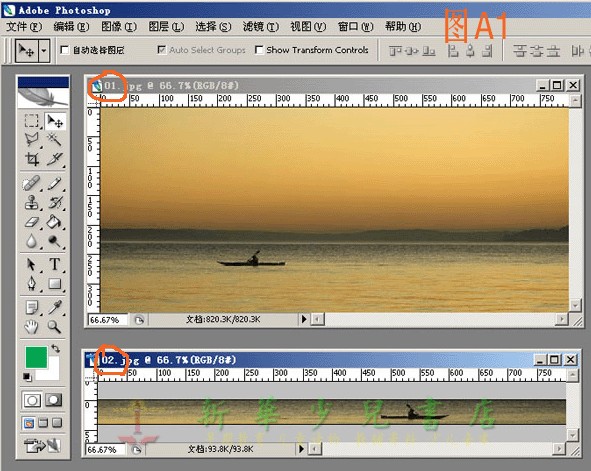The image size is (591, 471).
Task: Select the Blur tool
Action: pos(32,241)
